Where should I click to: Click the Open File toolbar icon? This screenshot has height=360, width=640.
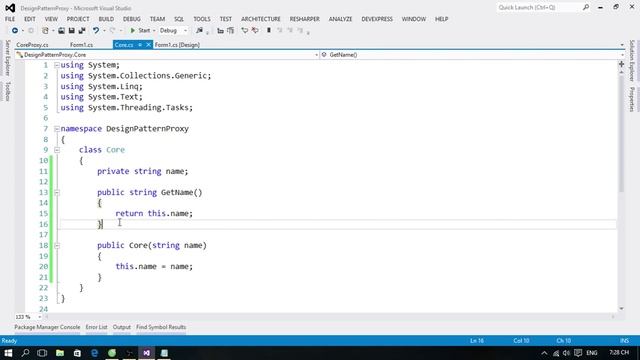click(61, 31)
